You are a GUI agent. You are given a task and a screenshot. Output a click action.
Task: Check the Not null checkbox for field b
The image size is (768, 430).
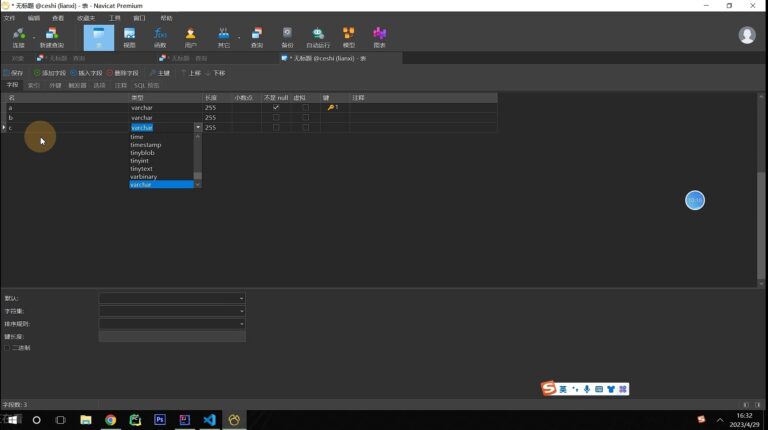(276, 118)
